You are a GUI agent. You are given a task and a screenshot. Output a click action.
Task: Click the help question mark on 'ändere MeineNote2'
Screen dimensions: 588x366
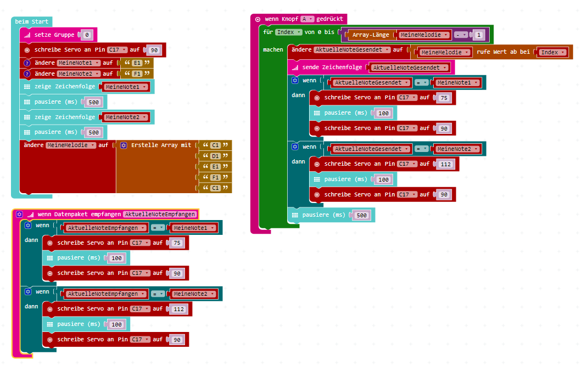tap(27, 74)
